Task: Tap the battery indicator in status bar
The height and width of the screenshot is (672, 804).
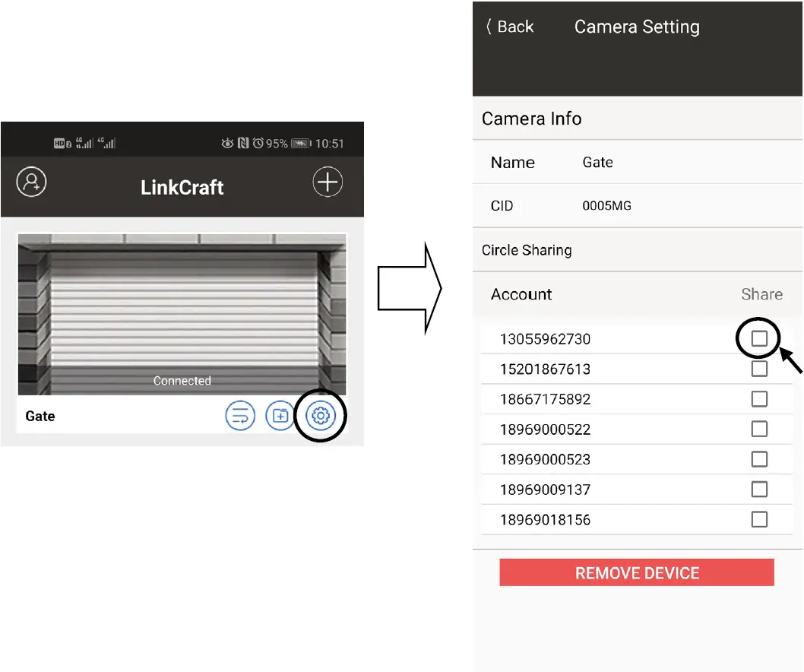Action: pos(301,143)
